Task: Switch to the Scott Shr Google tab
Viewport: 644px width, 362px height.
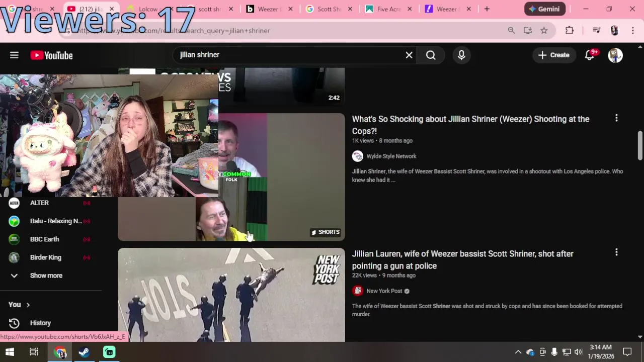Action: [329, 9]
